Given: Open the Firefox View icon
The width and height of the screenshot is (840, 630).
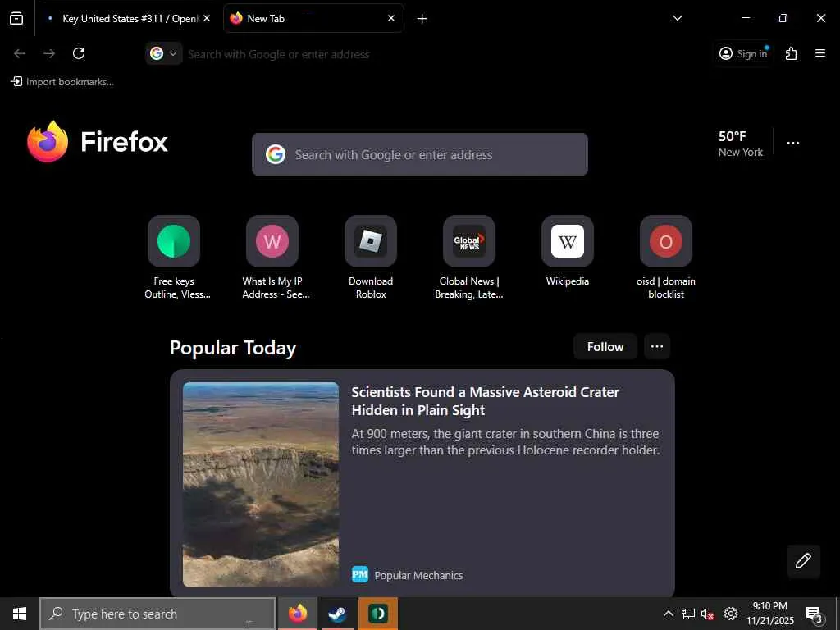Looking at the screenshot, I should coord(16,18).
